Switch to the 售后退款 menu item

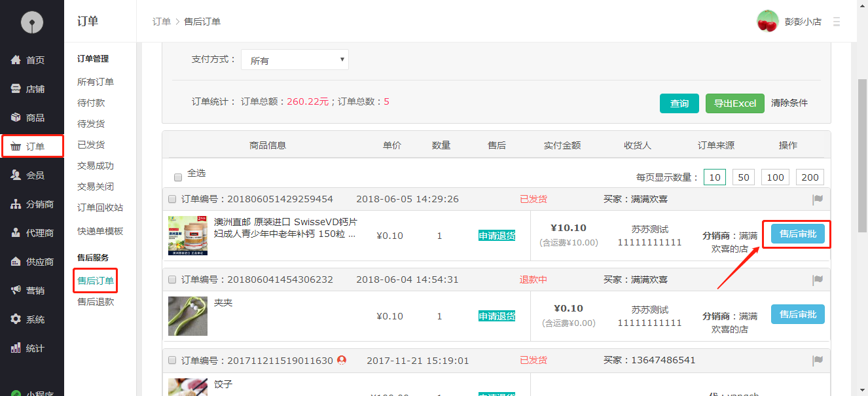click(x=97, y=301)
